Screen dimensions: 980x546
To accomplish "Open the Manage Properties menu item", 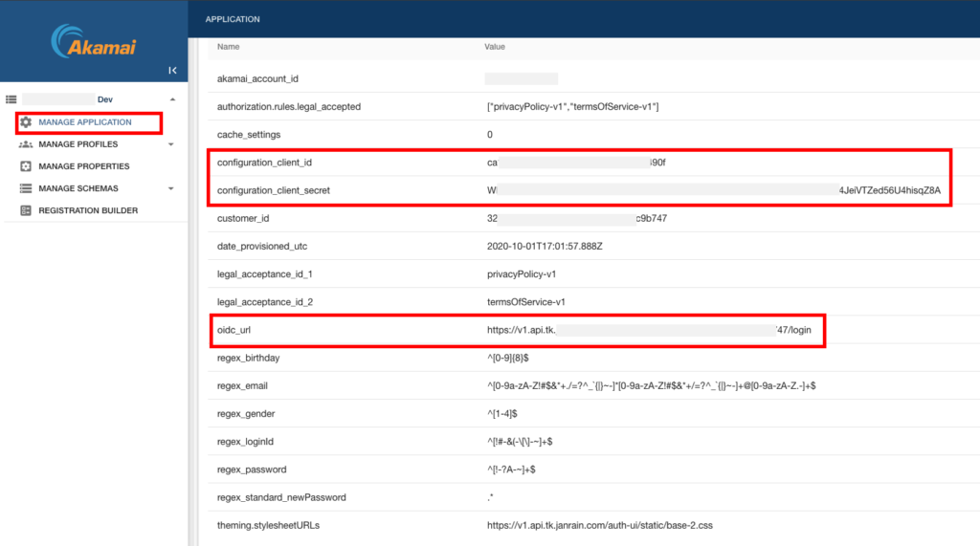I will coord(84,166).
